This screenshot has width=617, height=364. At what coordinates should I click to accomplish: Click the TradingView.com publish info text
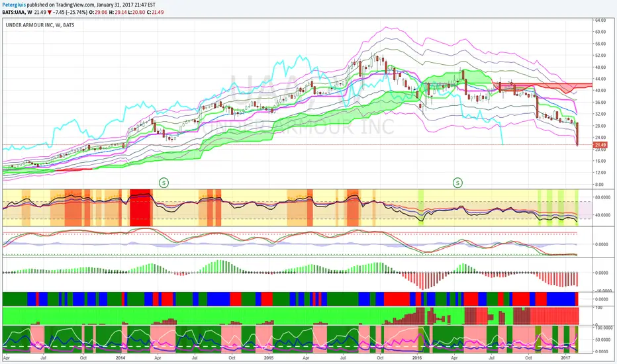point(91,5)
